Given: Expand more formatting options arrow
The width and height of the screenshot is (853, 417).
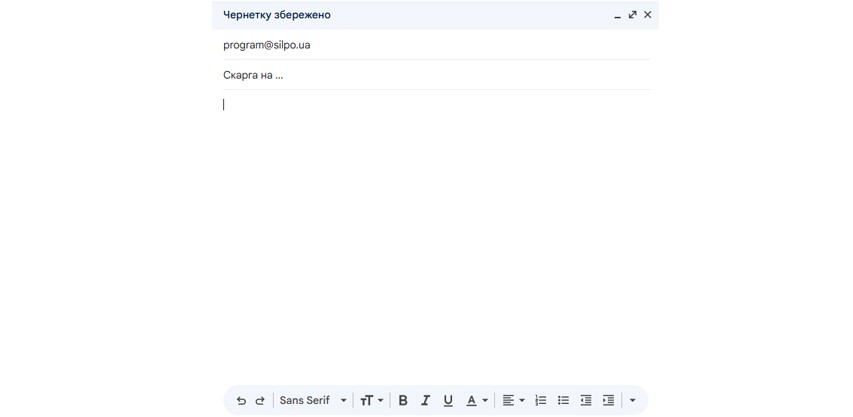Looking at the screenshot, I should point(632,401).
